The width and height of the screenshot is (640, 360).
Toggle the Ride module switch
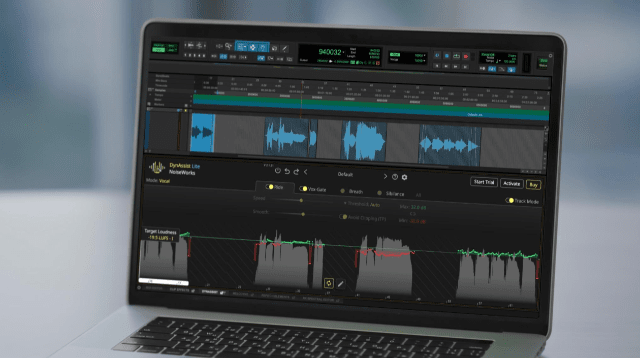click(269, 187)
